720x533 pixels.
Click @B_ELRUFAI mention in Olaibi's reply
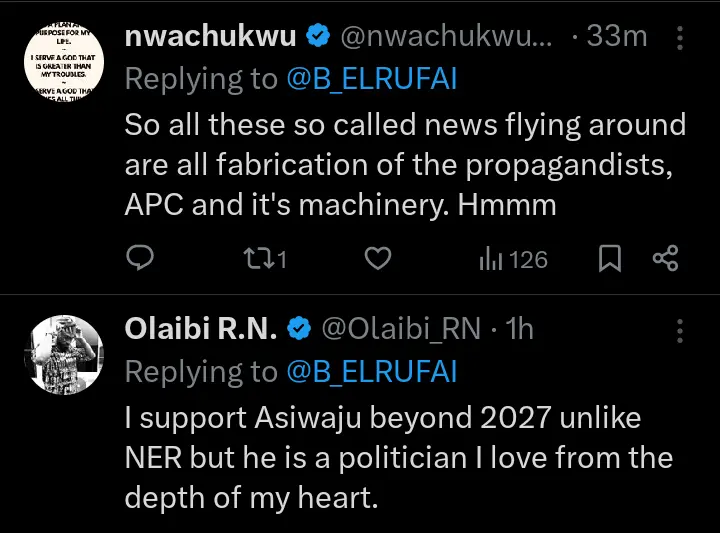[x=372, y=371]
